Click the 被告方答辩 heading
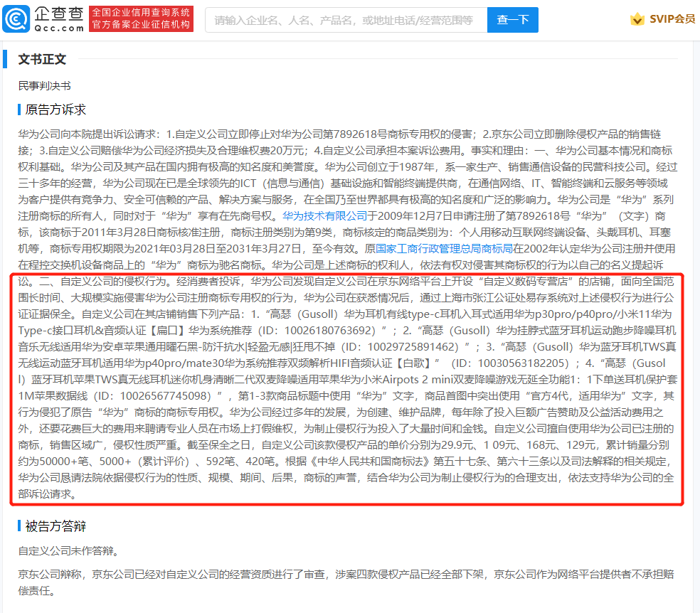 (x=55, y=526)
